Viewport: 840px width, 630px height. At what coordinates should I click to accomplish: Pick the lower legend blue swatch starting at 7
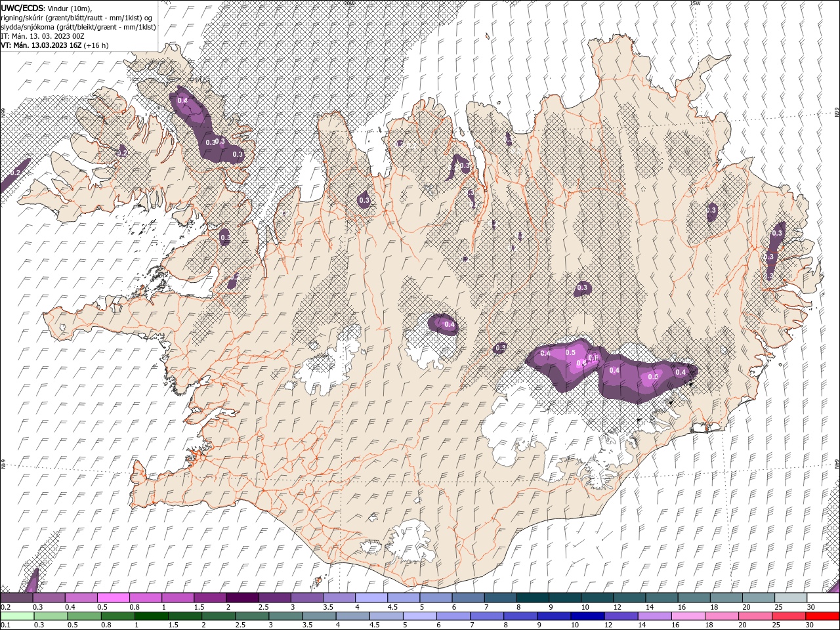pos(486,616)
